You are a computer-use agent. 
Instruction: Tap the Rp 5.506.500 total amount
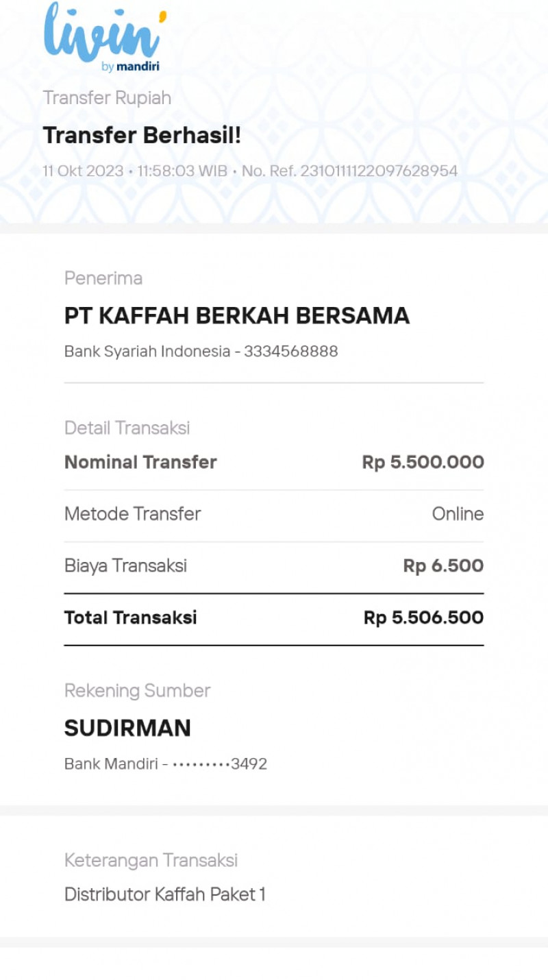click(x=423, y=618)
